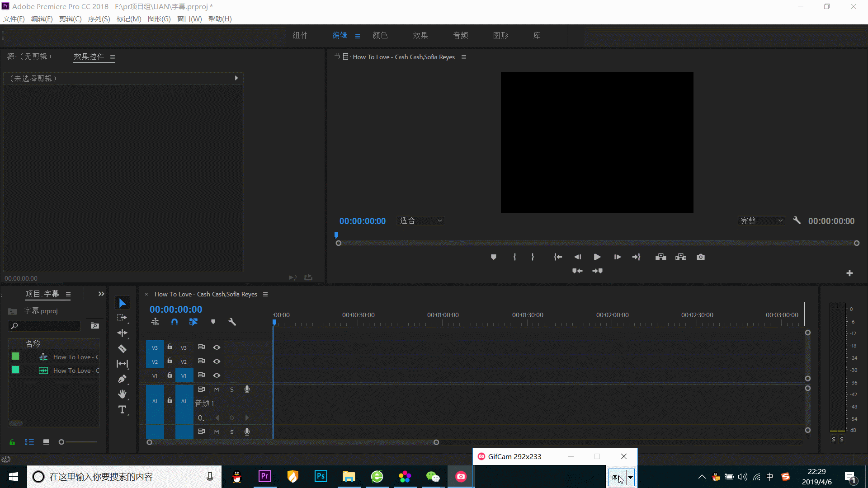The height and width of the screenshot is (488, 868).
Task: Toggle snap magnet in timeline
Action: [x=175, y=322]
